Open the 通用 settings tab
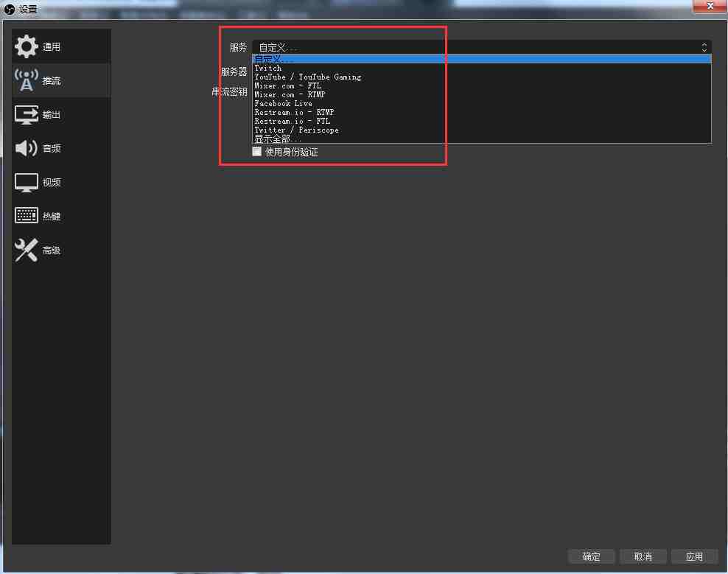The image size is (728, 574). point(61,46)
